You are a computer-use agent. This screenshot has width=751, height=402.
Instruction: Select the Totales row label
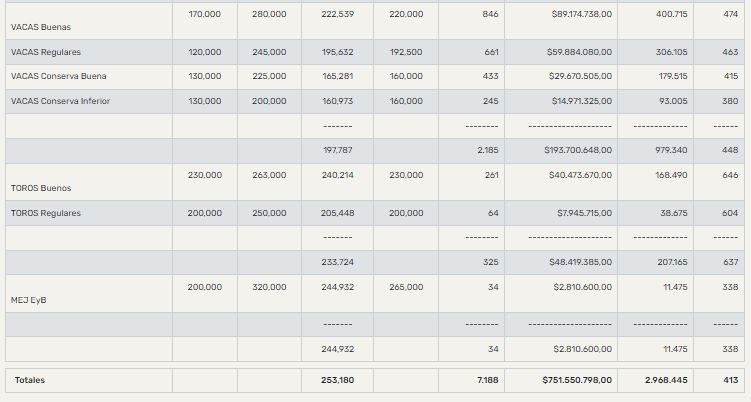[x=29, y=380]
